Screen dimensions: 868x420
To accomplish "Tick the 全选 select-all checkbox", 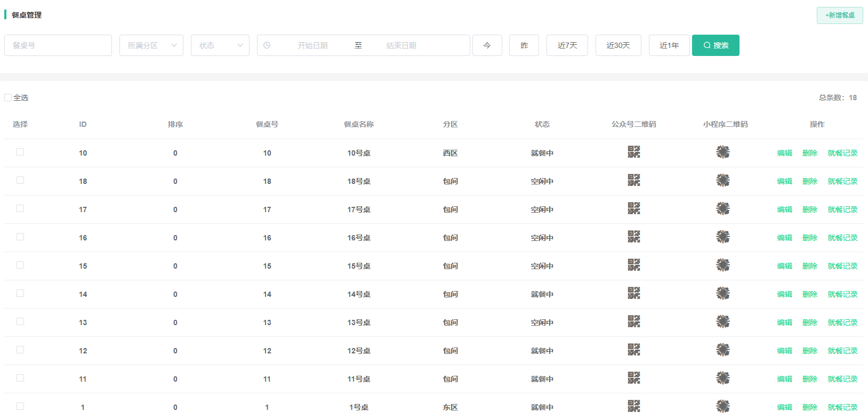I will tap(8, 98).
